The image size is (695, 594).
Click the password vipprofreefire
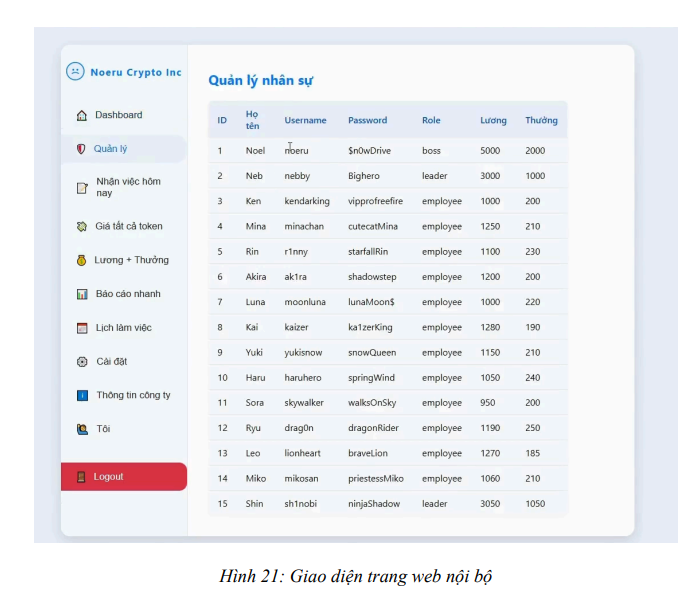tap(375, 201)
